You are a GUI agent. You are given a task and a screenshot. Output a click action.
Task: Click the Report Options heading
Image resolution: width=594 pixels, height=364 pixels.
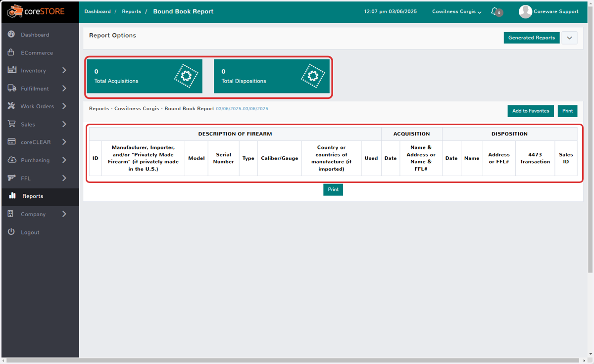tap(112, 36)
